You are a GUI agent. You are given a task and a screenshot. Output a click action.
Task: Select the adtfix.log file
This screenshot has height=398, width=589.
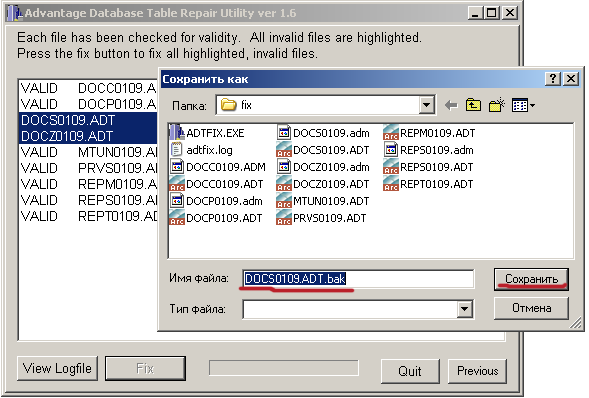(x=201, y=150)
